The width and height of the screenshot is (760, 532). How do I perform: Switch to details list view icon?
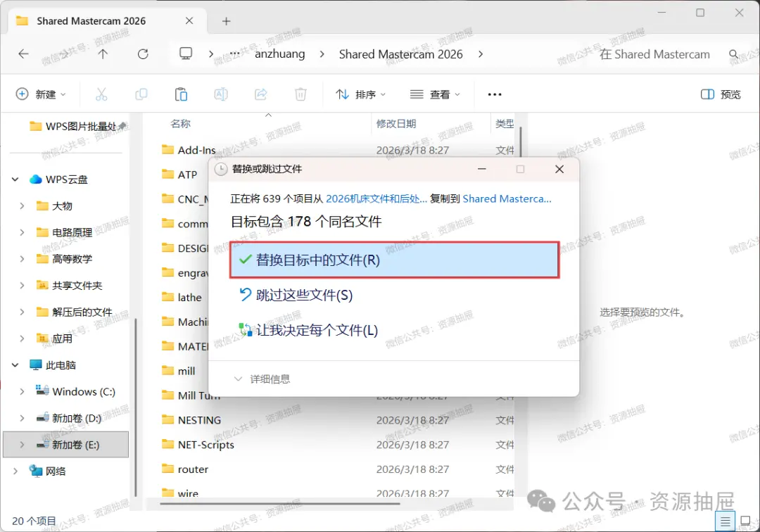point(725,521)
